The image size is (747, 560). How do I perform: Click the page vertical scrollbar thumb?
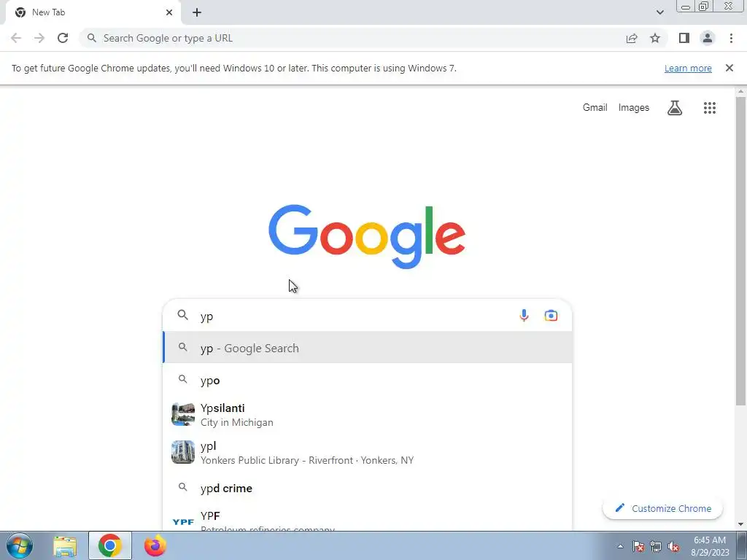pos(740,251)
